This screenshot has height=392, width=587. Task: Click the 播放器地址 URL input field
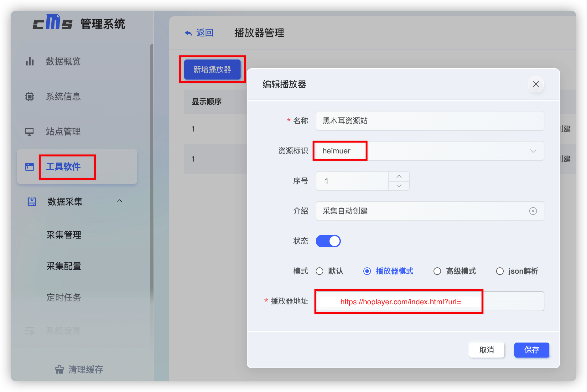pyautogui.click(x=430, y=301)
